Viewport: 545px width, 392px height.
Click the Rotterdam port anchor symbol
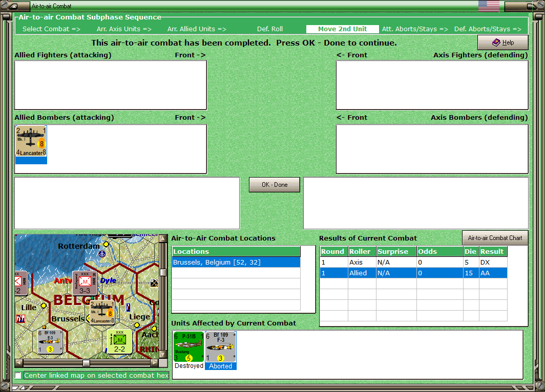(102, 254)
